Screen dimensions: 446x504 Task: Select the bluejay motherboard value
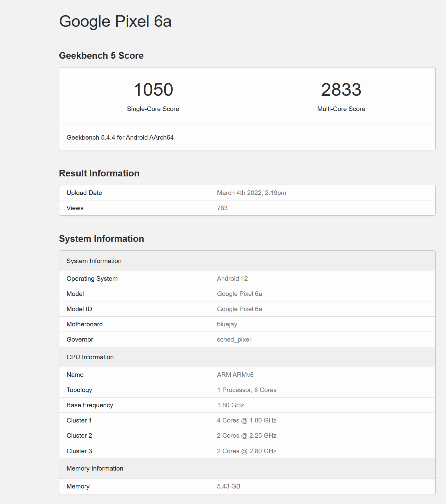click(227, 324)
